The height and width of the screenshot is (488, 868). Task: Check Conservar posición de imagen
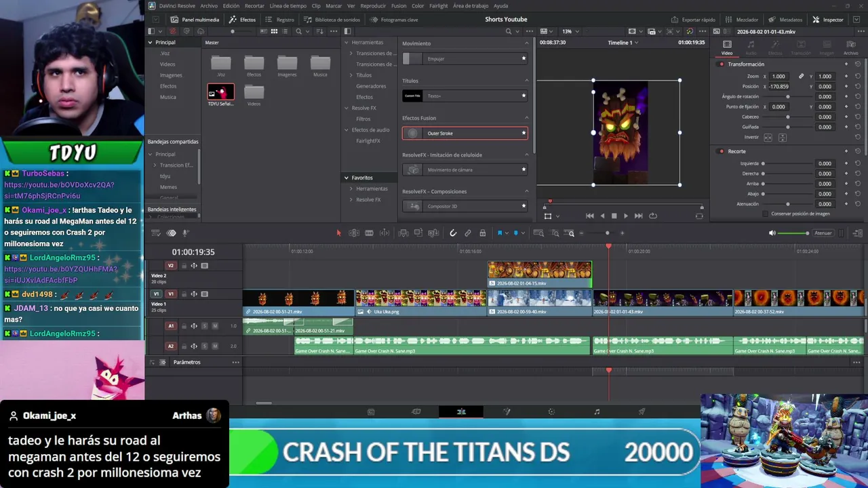[766, 214]
